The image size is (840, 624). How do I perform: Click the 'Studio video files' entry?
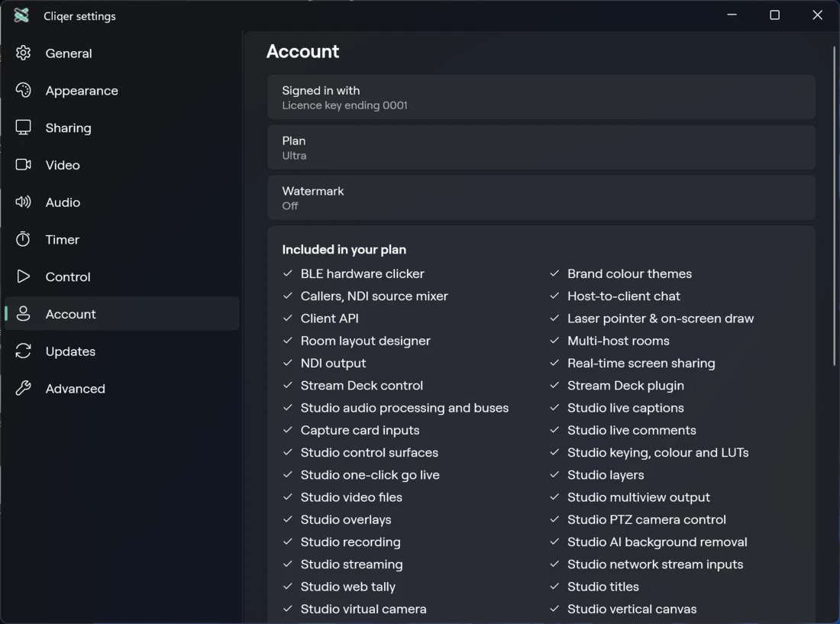(x=351, y=497)
